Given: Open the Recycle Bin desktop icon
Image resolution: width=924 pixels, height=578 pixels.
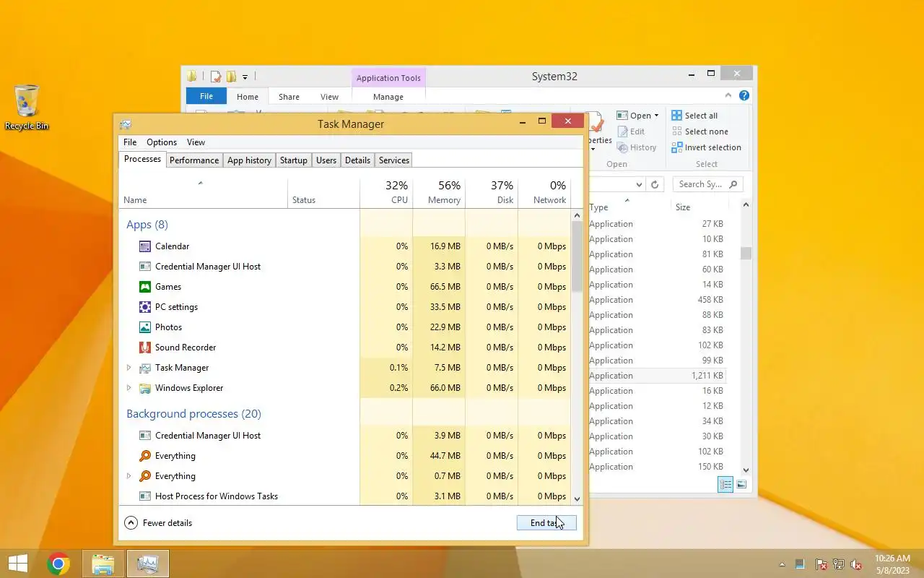Looking at the screenshot, I should (x=27, y=108).
